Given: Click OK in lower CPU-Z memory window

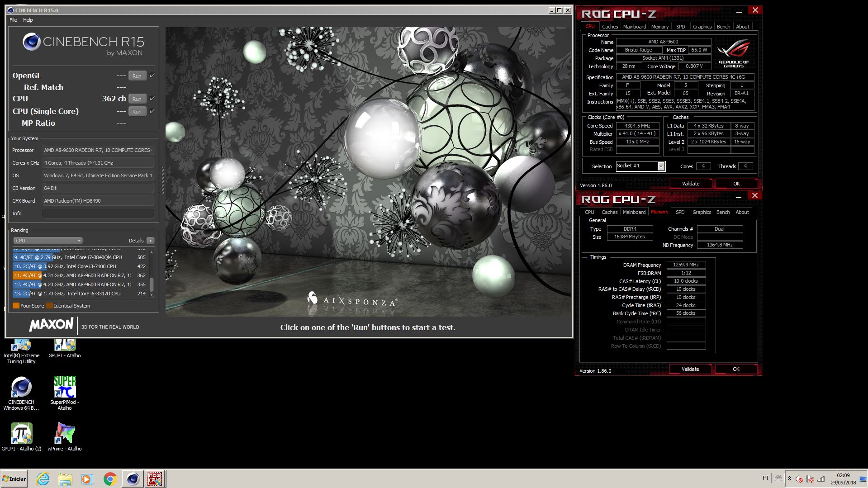Looking at the screenshot, I should pos(736,369).
